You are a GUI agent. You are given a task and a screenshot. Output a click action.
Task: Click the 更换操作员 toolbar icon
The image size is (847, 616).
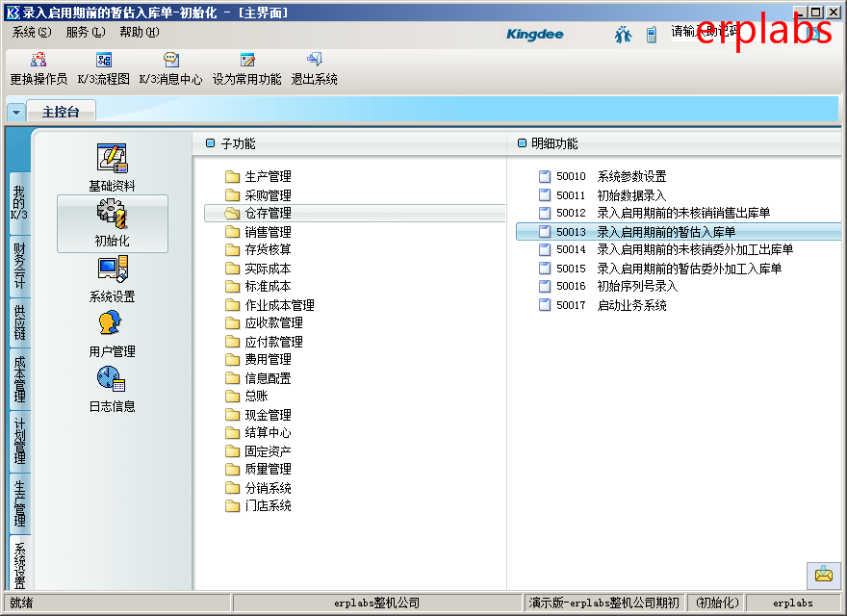click(x=38, y=60)
